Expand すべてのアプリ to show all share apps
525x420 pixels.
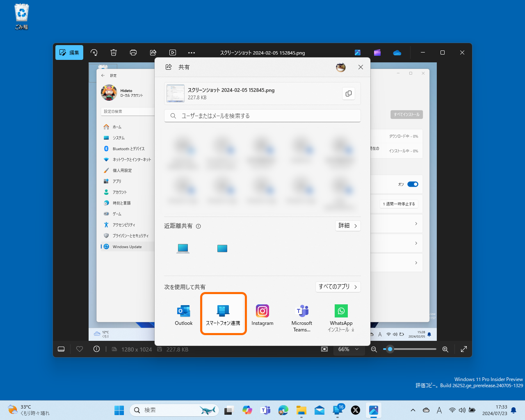(x=338, y=287)
